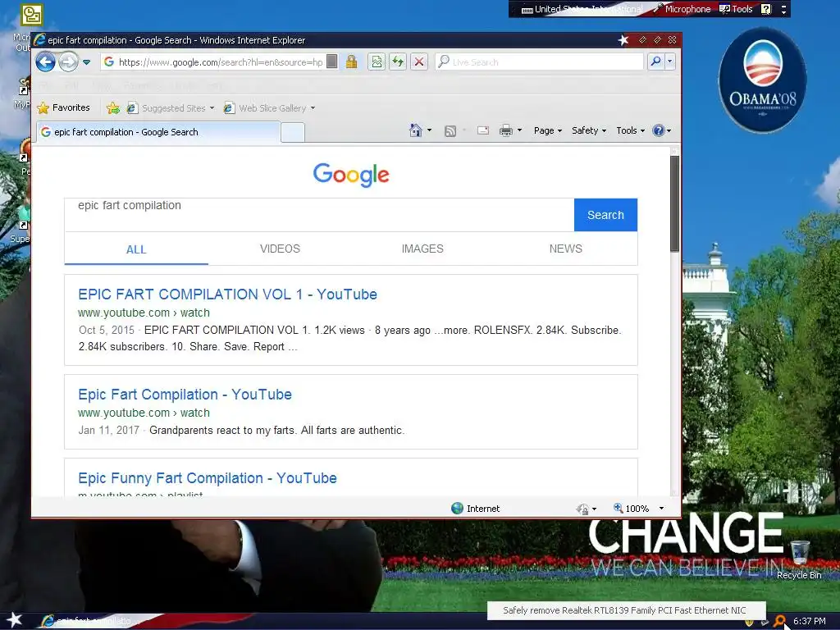Expand the Print dropdown arrow
The height and width of the screenshot is (630, 840).
519,130
